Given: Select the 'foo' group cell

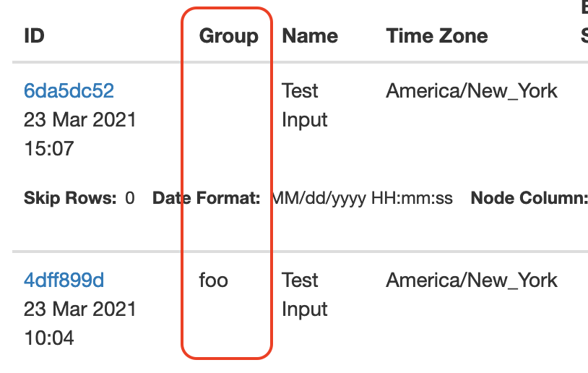Looking at the screenshot, I should coord(213,280).
